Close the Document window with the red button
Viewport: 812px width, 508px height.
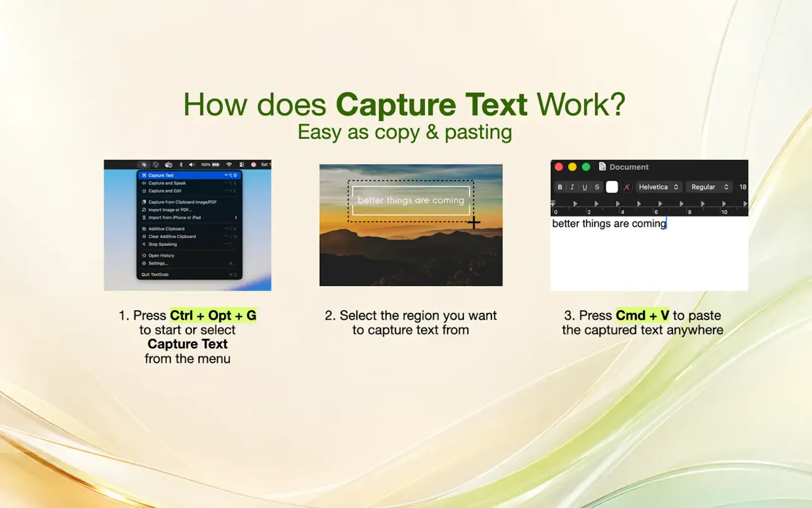pos(559,167)
